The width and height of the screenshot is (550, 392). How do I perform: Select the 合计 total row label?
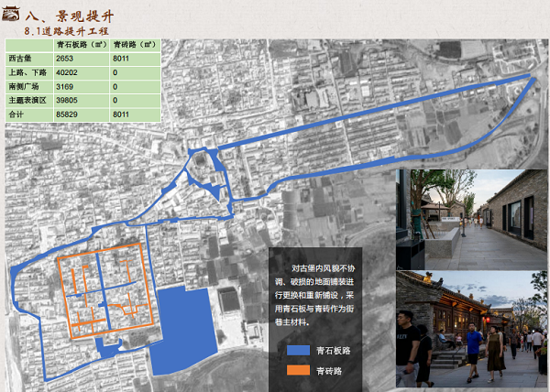(x=16, y=114)
